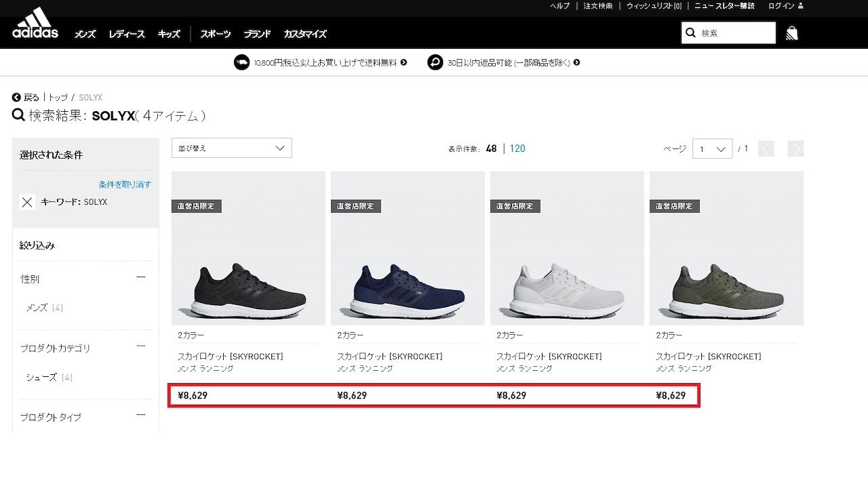
Task: Click the ログイン link
Action: coord(781,6)
